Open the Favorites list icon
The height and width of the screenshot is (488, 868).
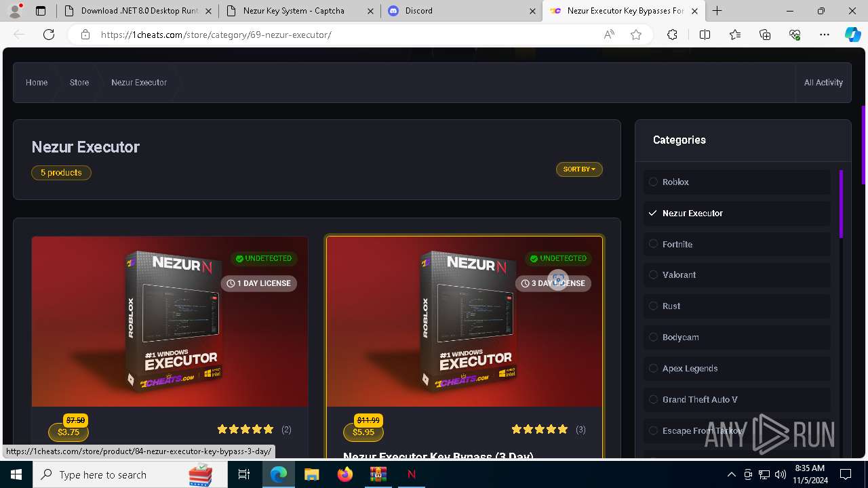735,35
